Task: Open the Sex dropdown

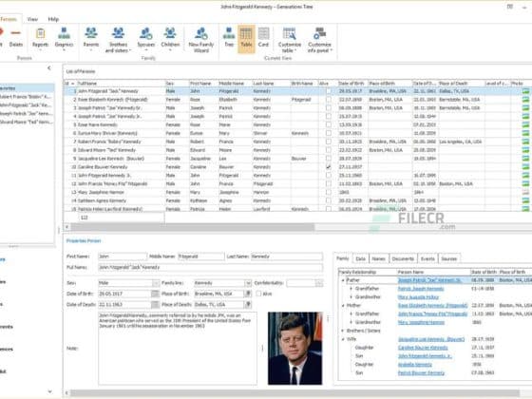Action: pyautogui.click(x=156, y=283)
